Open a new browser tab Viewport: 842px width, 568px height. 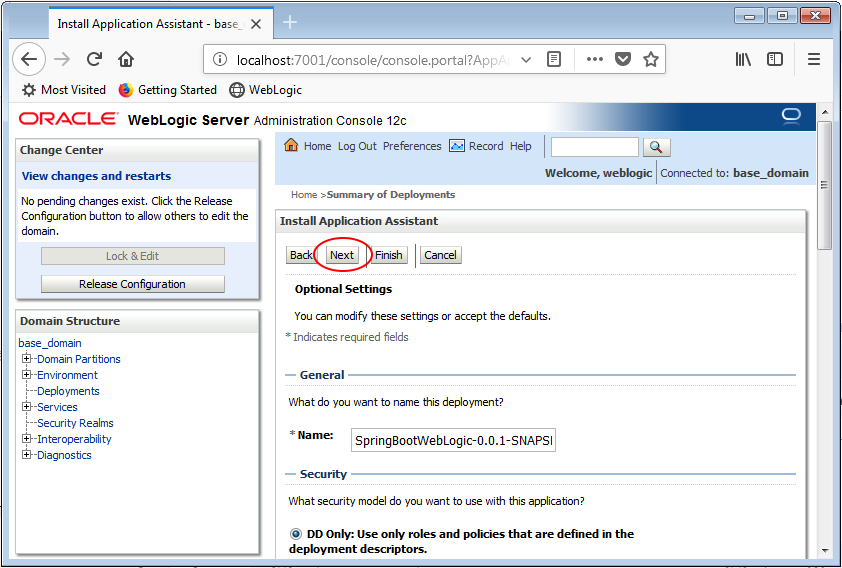point(290,23)
